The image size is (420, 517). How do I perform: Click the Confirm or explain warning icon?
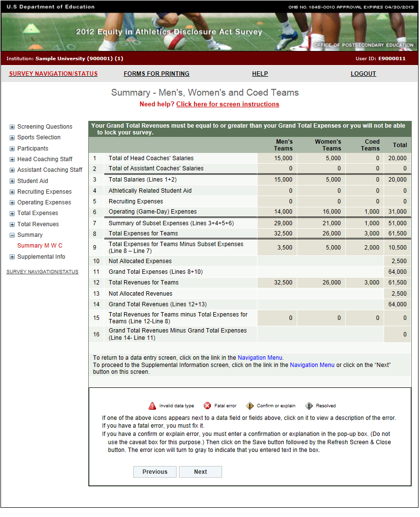(x=250, y=406)
